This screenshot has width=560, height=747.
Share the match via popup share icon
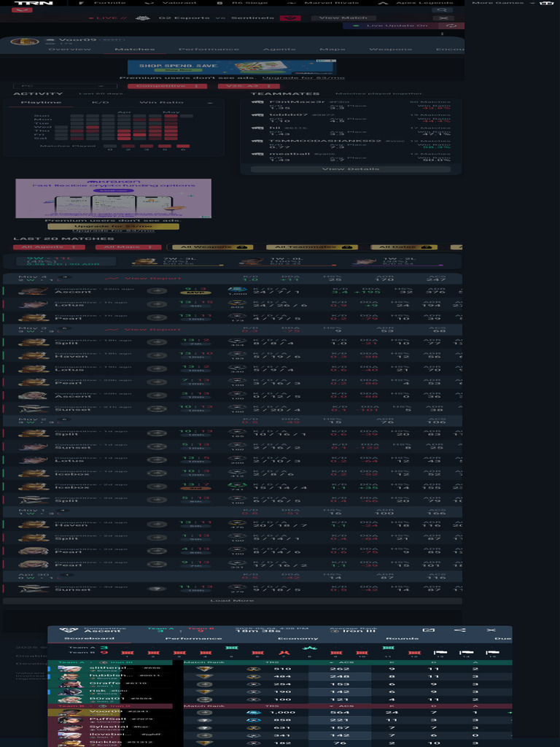(459, 630)
